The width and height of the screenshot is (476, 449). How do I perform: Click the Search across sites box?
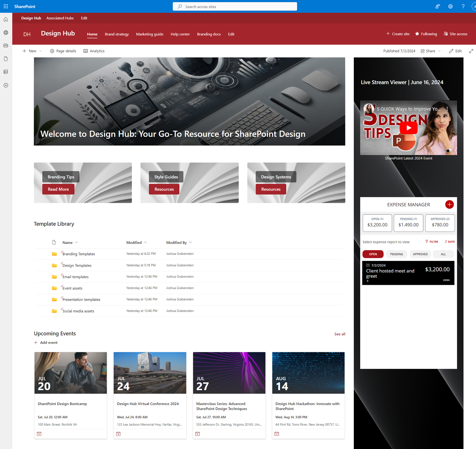coord(235,6)
